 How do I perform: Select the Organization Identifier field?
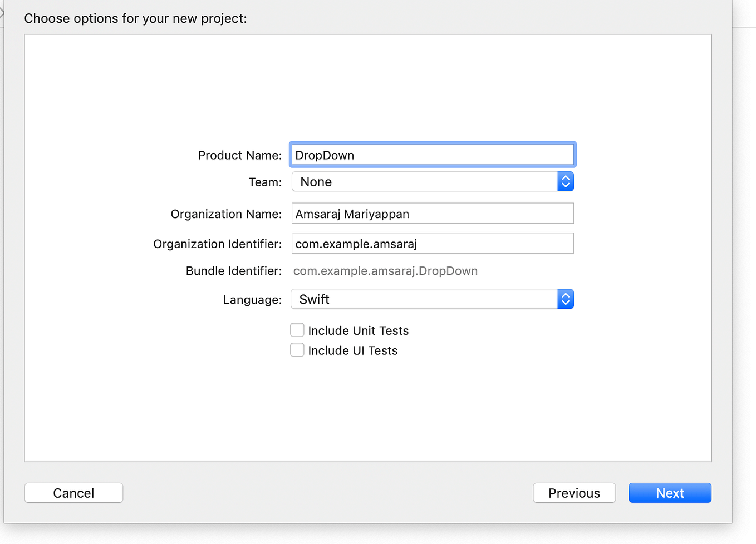tap(433, 243)
